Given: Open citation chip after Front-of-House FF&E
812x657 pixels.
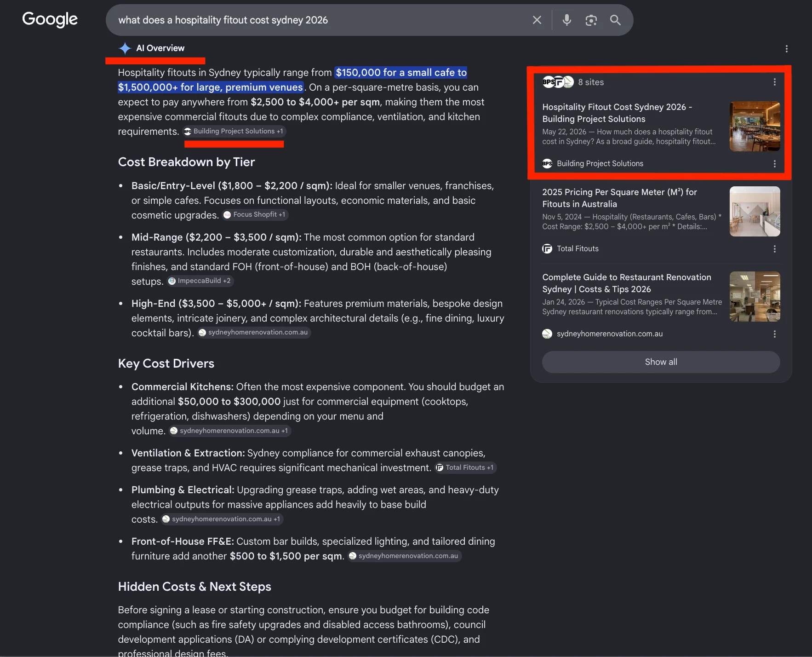Looking at the screenshot, I should coord(405,556).
